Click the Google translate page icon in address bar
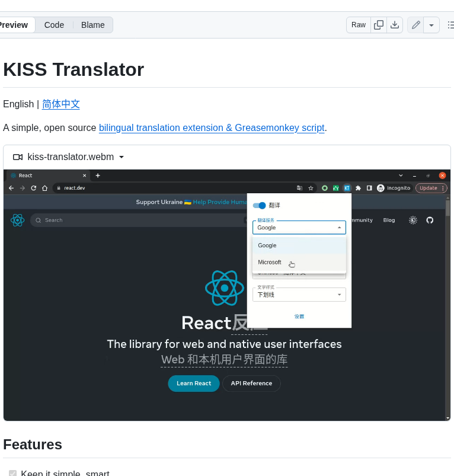 (299, 189)
